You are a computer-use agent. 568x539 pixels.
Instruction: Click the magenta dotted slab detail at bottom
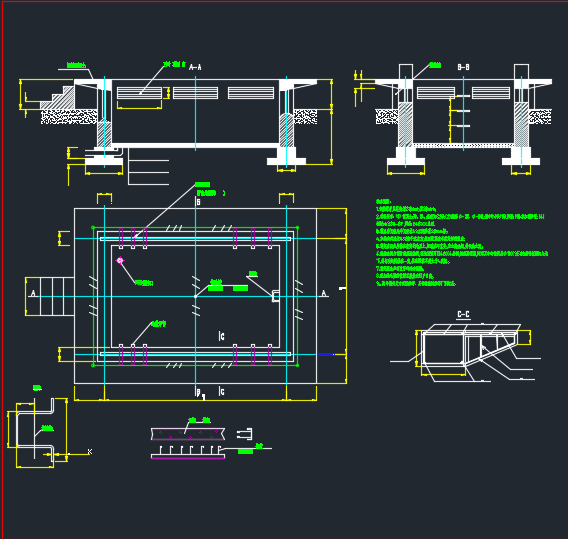[188, 434]
